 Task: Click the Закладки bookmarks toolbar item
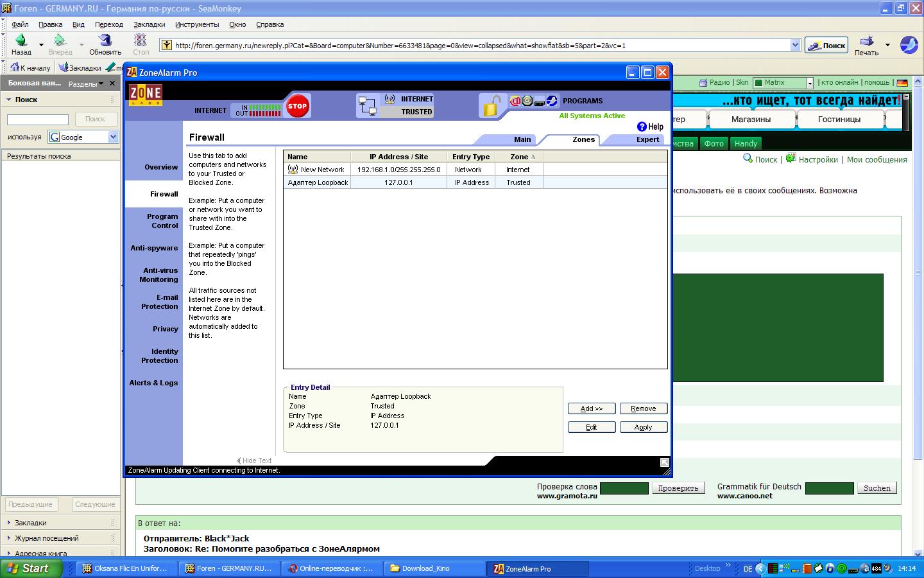(x=80, y=67)
